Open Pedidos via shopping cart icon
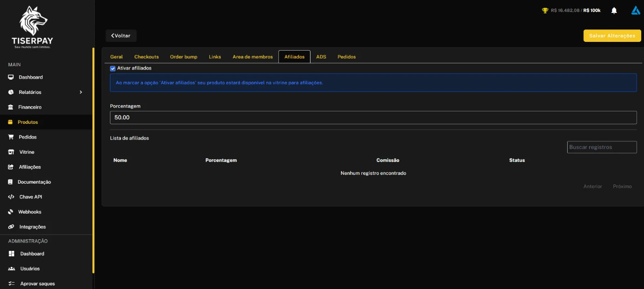 [x=11, y=137]
